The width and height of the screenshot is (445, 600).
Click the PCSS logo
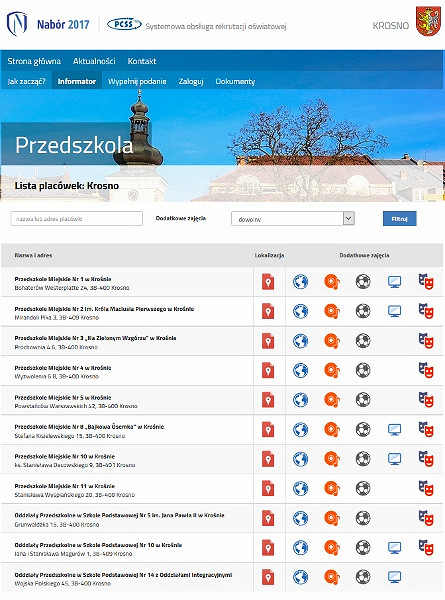coord(124,24)
